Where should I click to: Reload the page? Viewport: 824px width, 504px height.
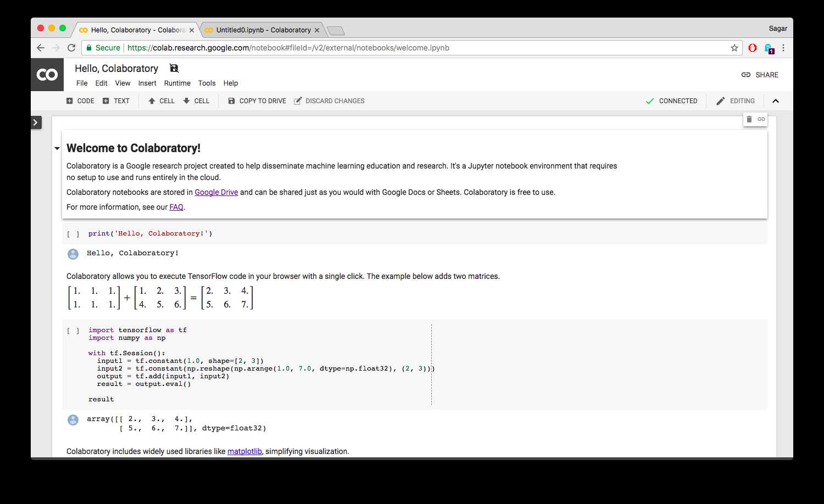pos(71,48)
